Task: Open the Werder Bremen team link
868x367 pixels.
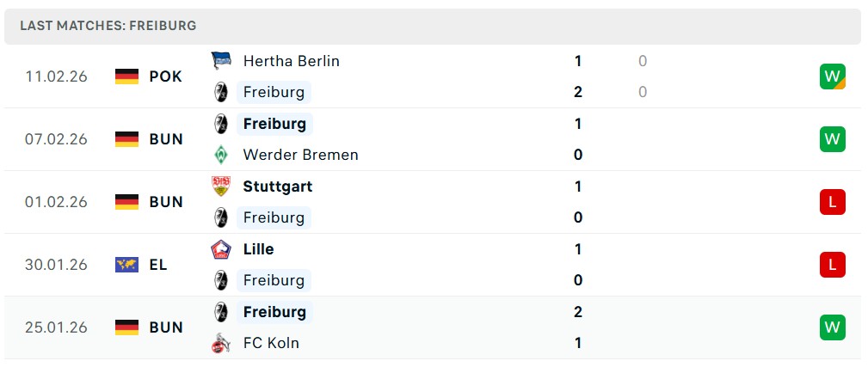Action: (300, 155)
